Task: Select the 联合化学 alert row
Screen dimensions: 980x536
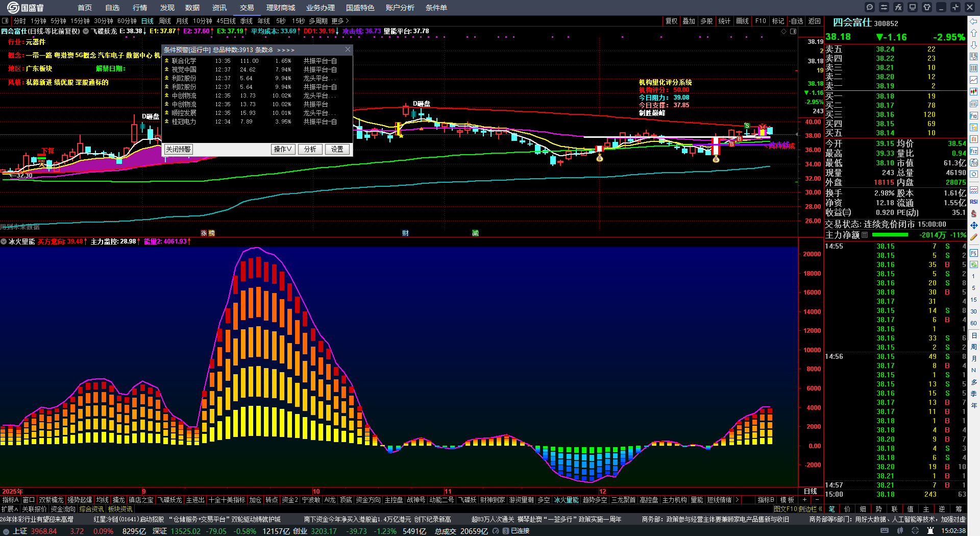Action: [257, 61]
